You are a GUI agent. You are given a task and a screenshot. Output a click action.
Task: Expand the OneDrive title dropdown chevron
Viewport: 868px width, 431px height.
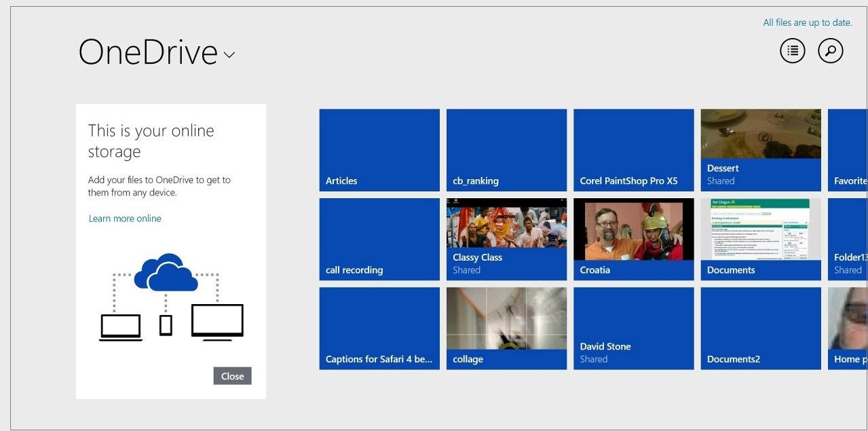[x=229, y=55]
